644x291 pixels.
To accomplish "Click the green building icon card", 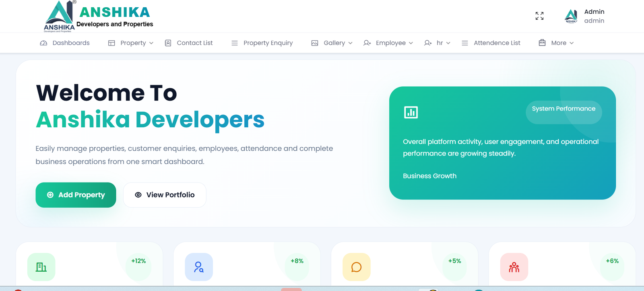I will (x=41, y=267).
